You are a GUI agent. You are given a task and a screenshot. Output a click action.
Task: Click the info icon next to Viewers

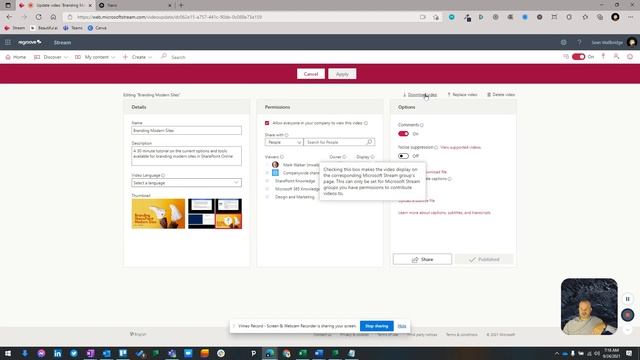282,157
